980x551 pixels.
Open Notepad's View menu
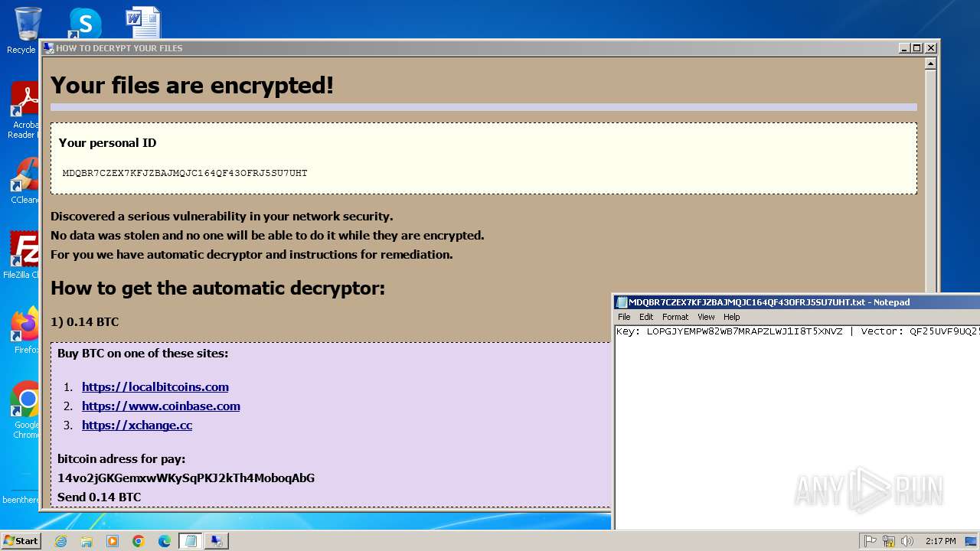tap(706, 317)
